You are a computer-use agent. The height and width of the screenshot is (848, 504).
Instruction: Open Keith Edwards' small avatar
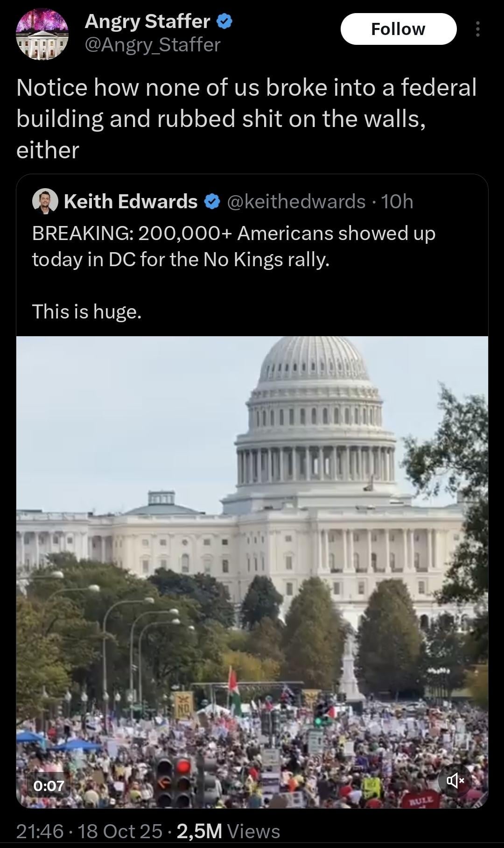(45, 201)
